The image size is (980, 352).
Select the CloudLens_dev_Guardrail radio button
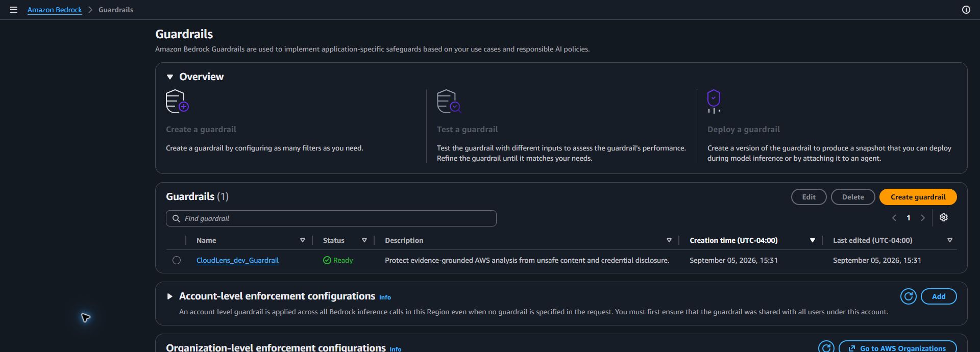pos(177,260)
